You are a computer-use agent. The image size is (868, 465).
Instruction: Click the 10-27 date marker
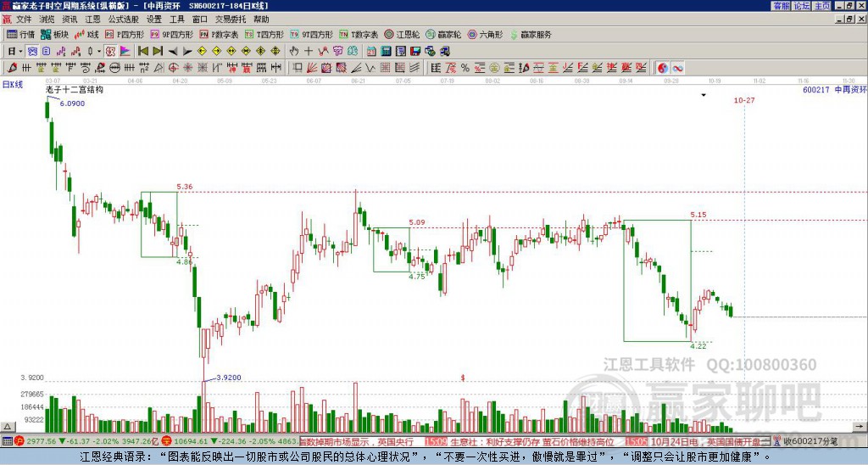pos(744,100)
